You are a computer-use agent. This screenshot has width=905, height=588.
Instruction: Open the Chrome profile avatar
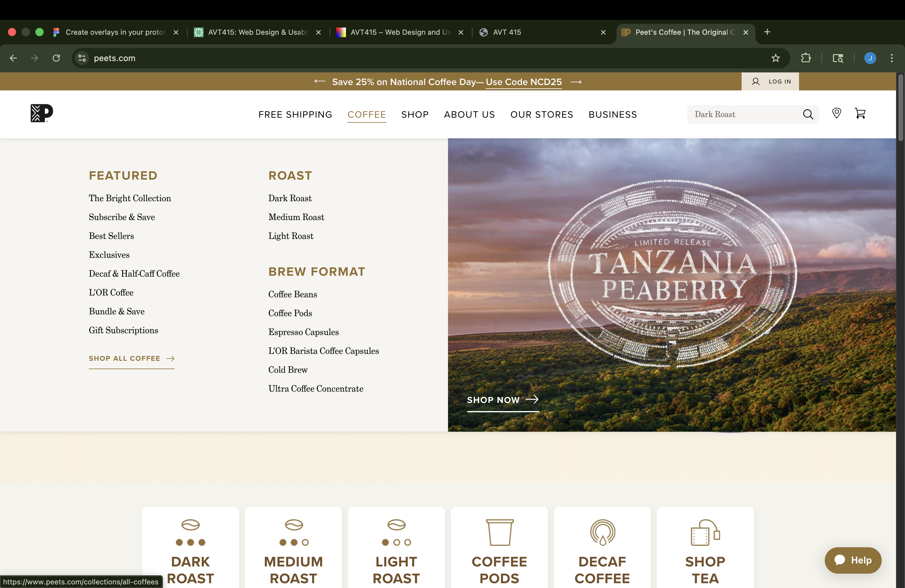[870, 58]
